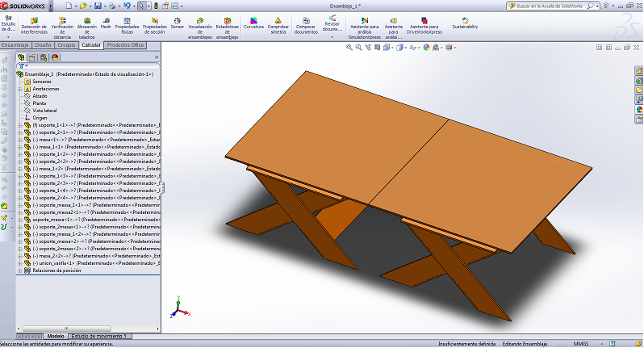The width and height of the screenshot is (644, 348).
Task: Run Comprobar simetría check
Action: (278, 26)
